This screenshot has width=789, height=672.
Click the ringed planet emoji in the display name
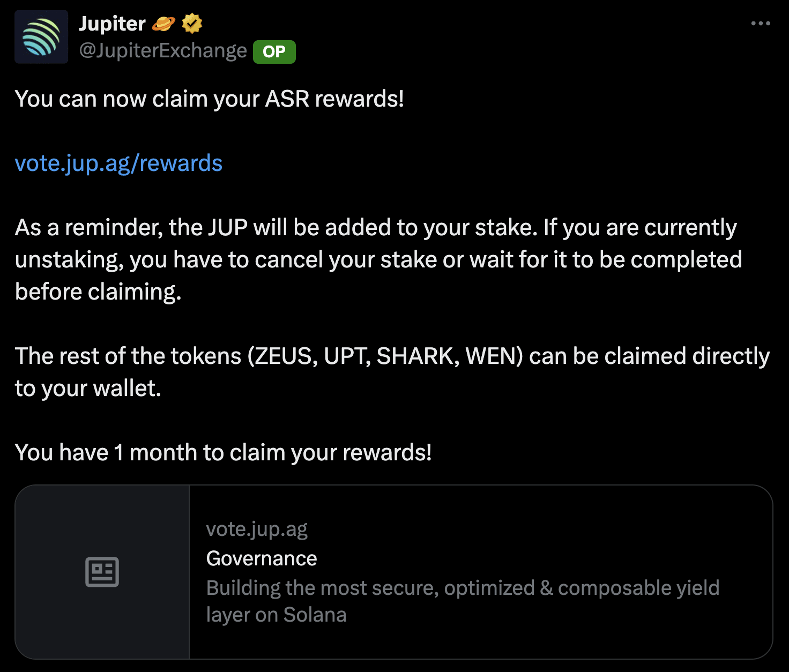pos(162,23)
